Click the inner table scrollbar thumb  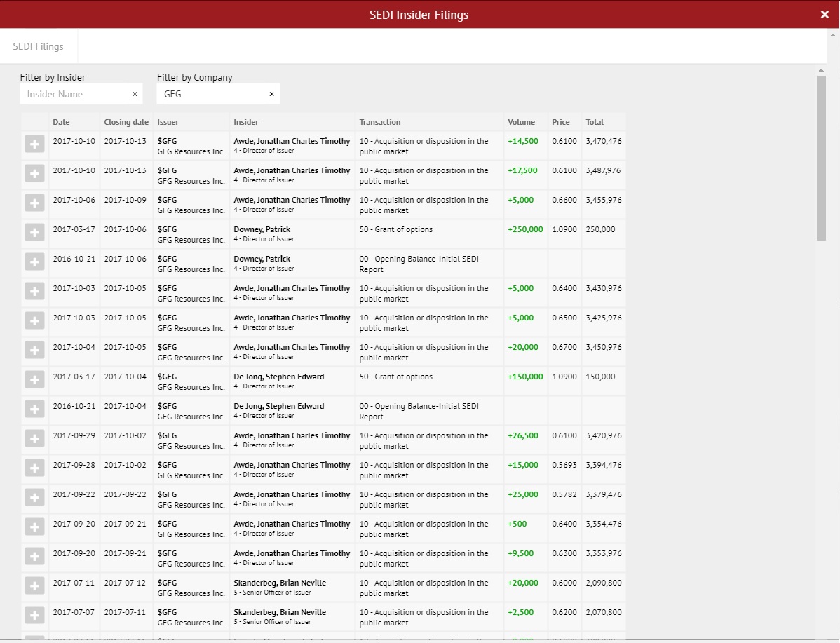coord(821,158)
